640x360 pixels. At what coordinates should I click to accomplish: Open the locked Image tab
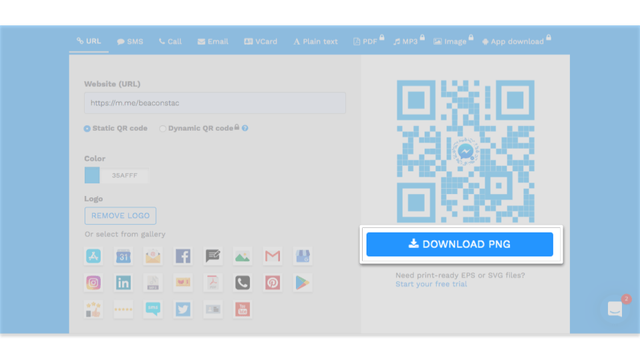click(x=453, y=41)
